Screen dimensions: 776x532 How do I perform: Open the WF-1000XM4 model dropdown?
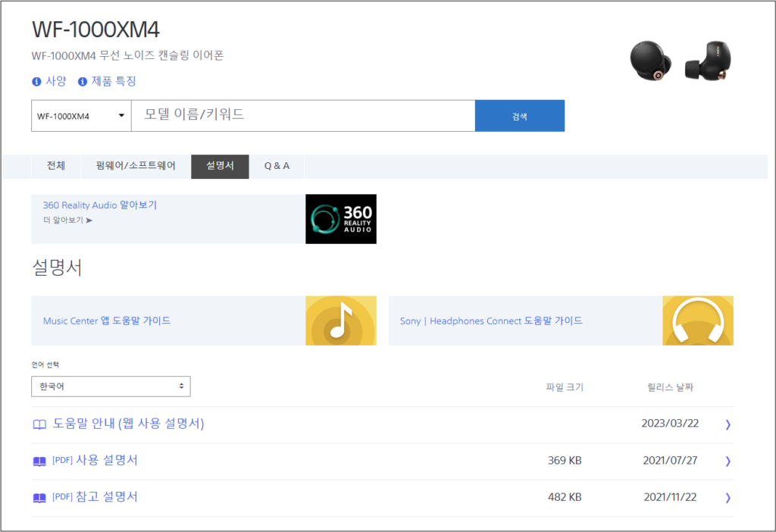[81, 116]
